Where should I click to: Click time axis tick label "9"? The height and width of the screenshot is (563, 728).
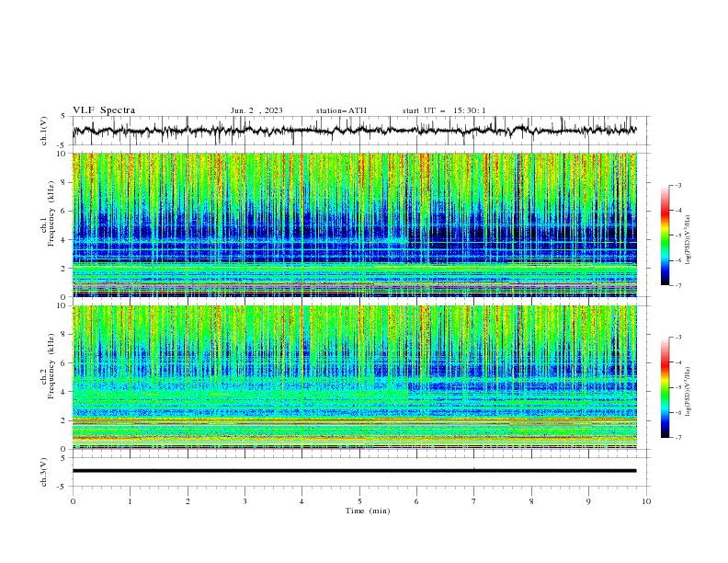tap(588, 501)
